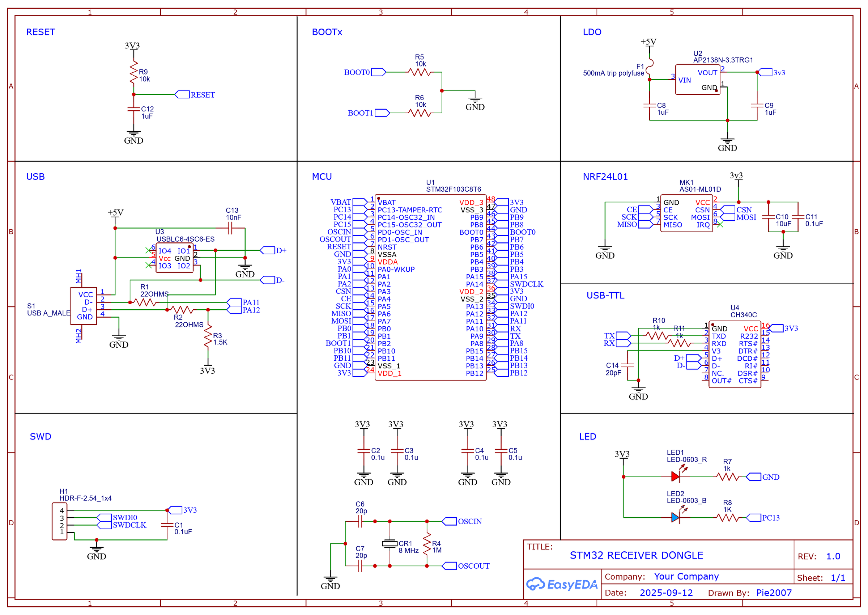Click the date 2025-09-12
This screenshot has width=868, height=615.
coord(666,593)
